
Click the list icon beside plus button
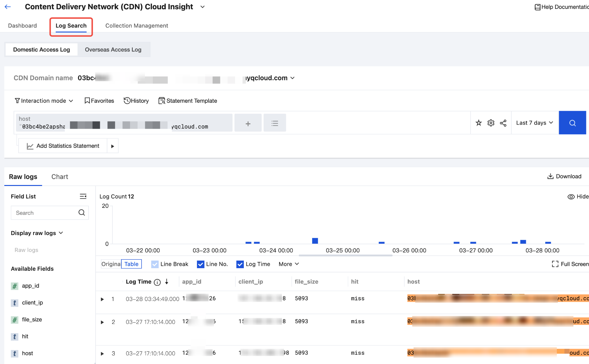275,123
